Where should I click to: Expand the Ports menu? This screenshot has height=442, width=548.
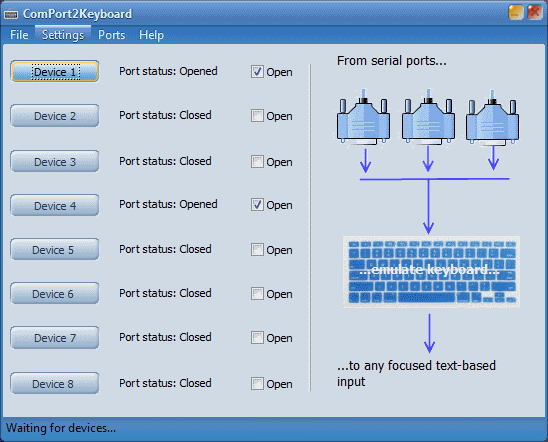[111, 35]
